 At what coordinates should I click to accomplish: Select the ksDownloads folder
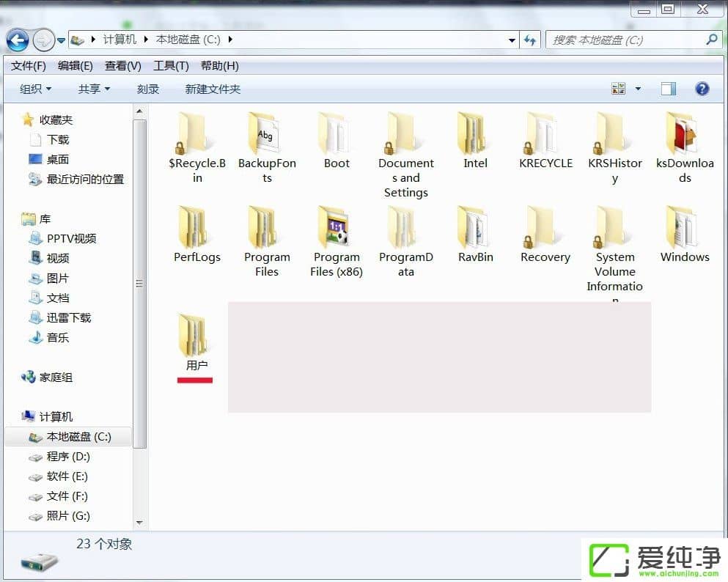click(x=684, y=135)
